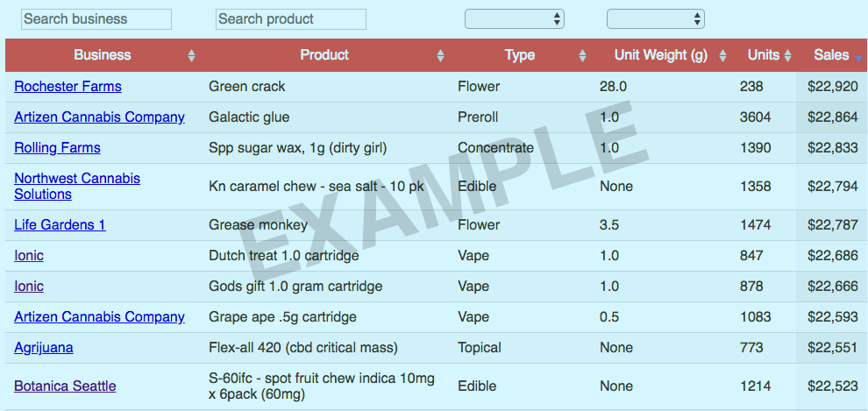Click the Preroll type cell
Image resolution: width=868 pixels, height=411 pixels.
[478, 117]
